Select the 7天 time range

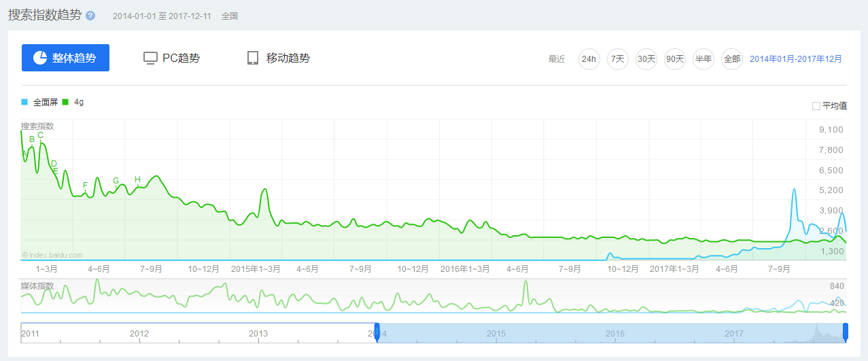point(617,59)
